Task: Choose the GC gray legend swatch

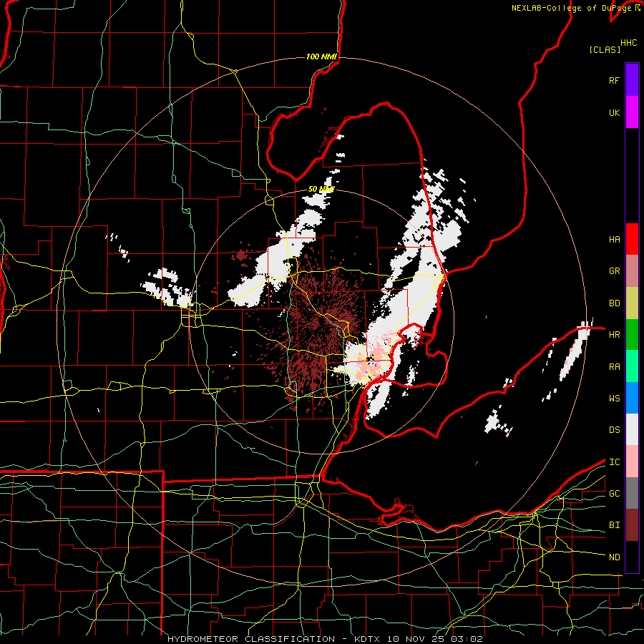Action: 632,493
